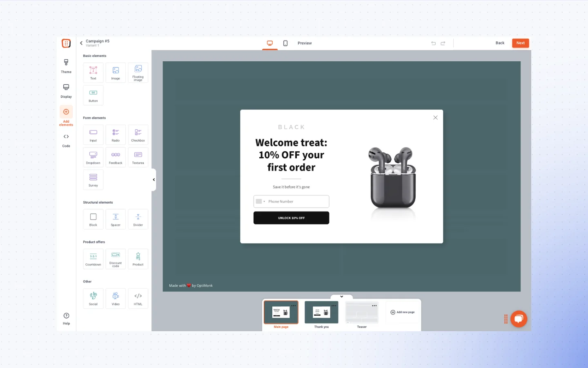Add a Button element
The height and width of the screenshot is (368, 588).
[x=93, y=95]
